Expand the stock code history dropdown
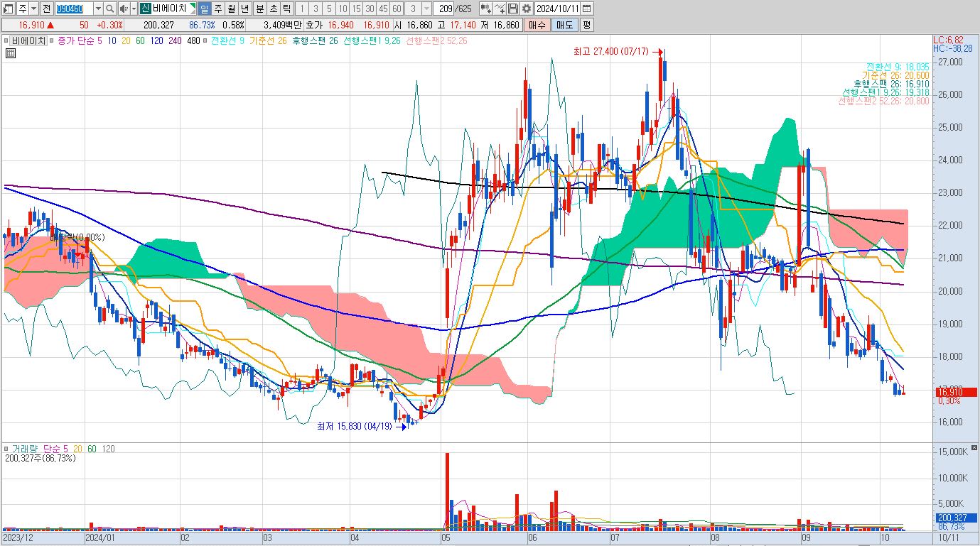 point(98,9)
